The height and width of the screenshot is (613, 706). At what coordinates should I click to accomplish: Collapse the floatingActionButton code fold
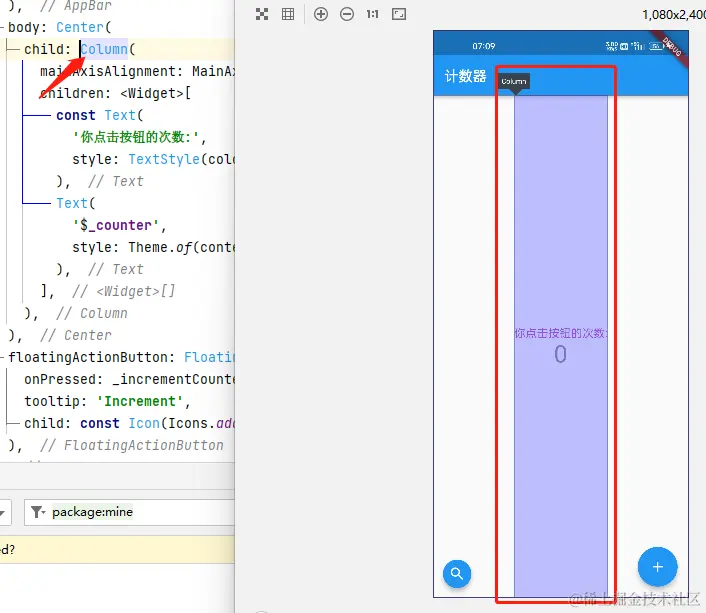pos(4,357)
